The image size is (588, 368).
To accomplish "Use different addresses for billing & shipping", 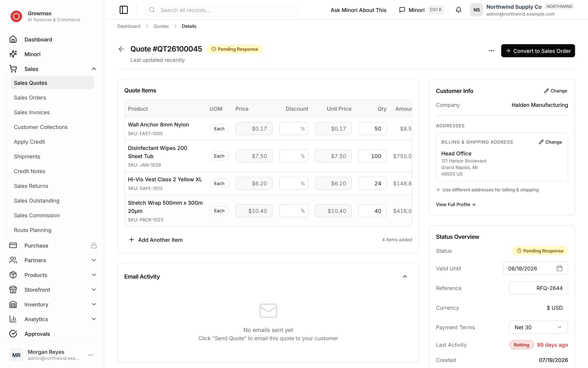I will [487, 190].
